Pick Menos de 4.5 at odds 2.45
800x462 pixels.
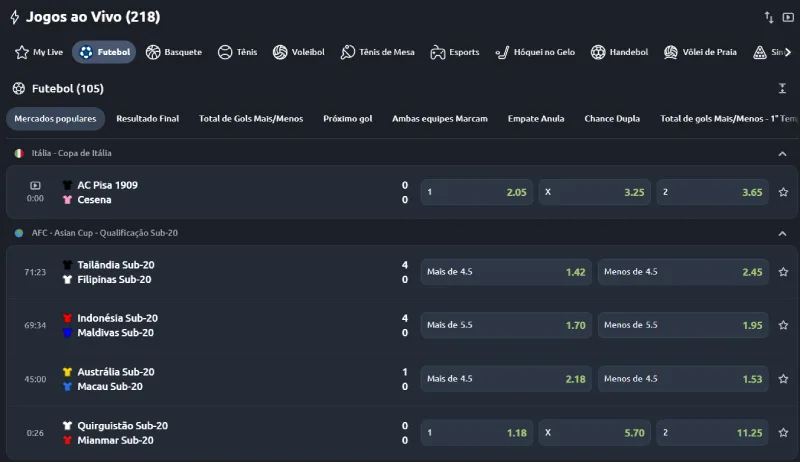(683, 272)
